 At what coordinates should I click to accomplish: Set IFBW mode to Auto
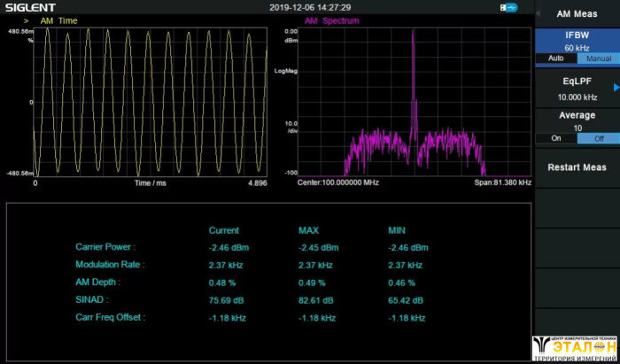(x=555, y=58)
